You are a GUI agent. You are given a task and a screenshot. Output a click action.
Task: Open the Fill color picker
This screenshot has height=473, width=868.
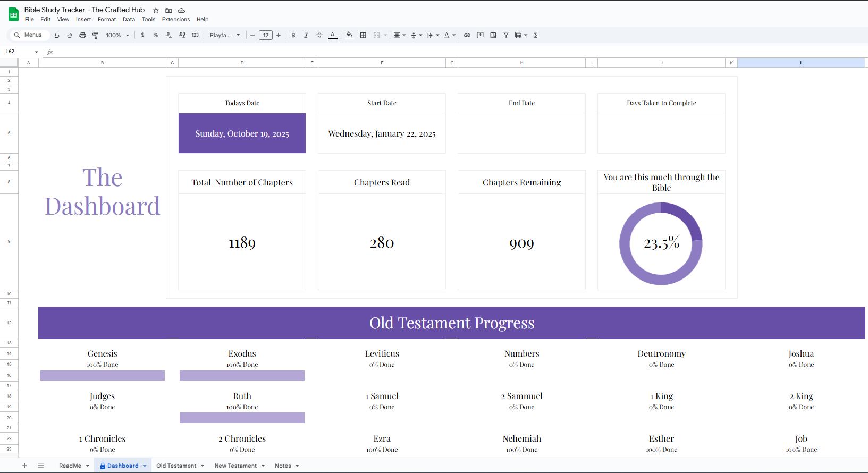point(349,35)
